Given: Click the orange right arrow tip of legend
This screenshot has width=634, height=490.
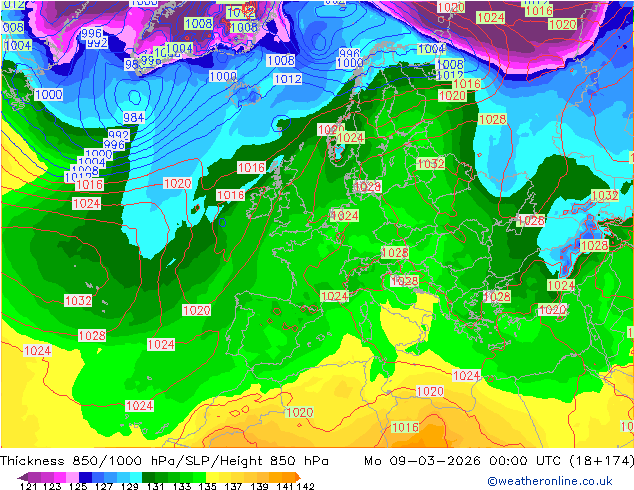Looking at the screenshot, I should pyautogui.click(x=298, y=477).
